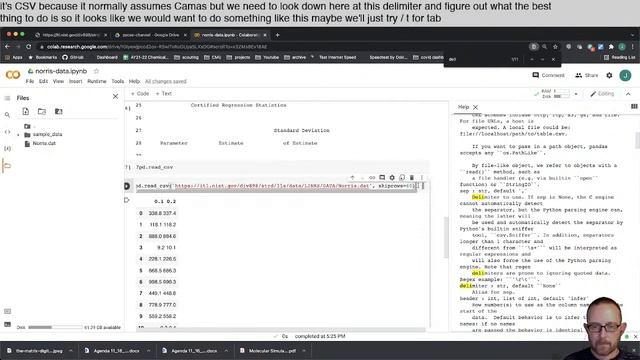Open the View menu
The image size is (640, 360).
(x=58, y=82)
